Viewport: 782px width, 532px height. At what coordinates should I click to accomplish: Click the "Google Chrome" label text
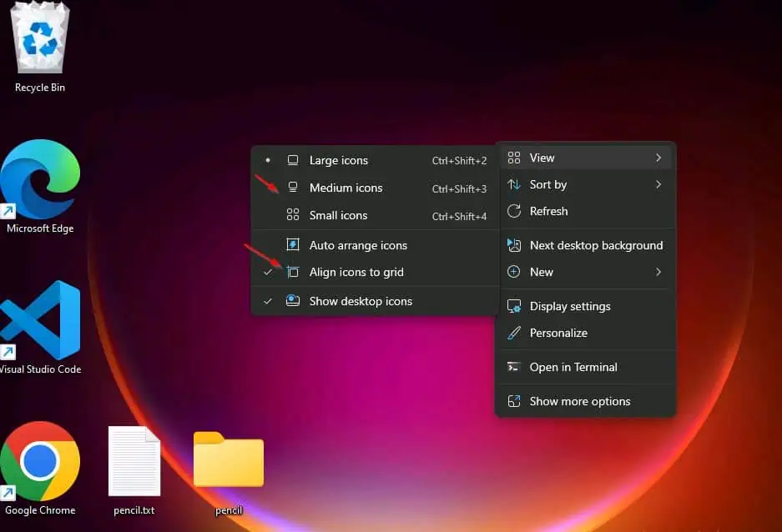click(x=40, y=510)
